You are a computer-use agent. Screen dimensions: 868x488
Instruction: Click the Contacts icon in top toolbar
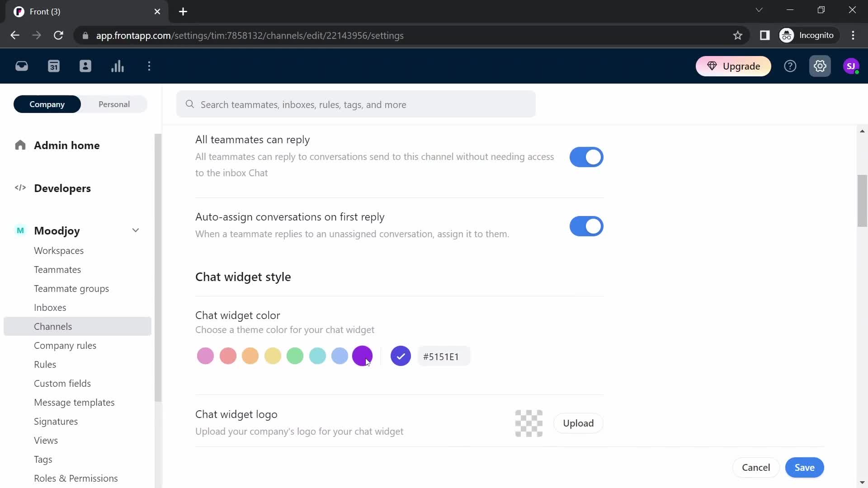click(85, 66)
